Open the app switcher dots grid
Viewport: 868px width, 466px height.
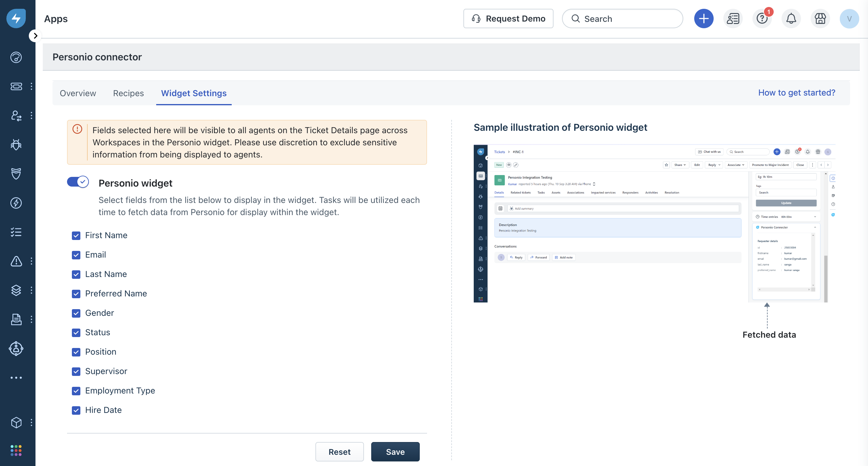(x=16, y=451)
